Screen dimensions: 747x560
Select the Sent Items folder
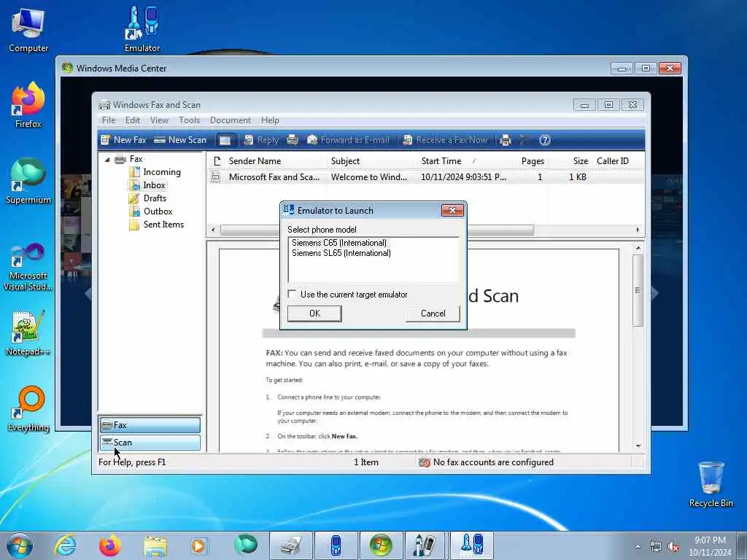pyautogui.click(x=156, y=225)
